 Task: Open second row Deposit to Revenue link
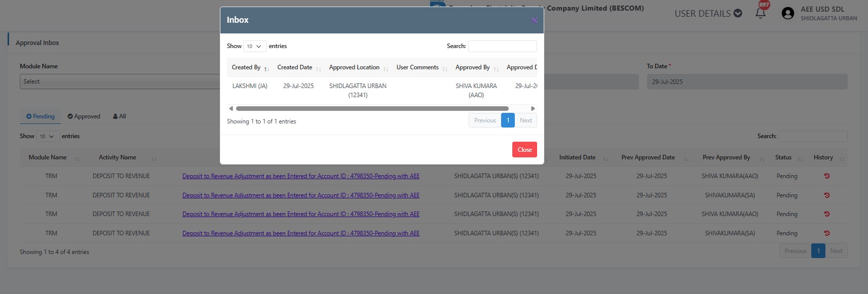coord(301,195)
